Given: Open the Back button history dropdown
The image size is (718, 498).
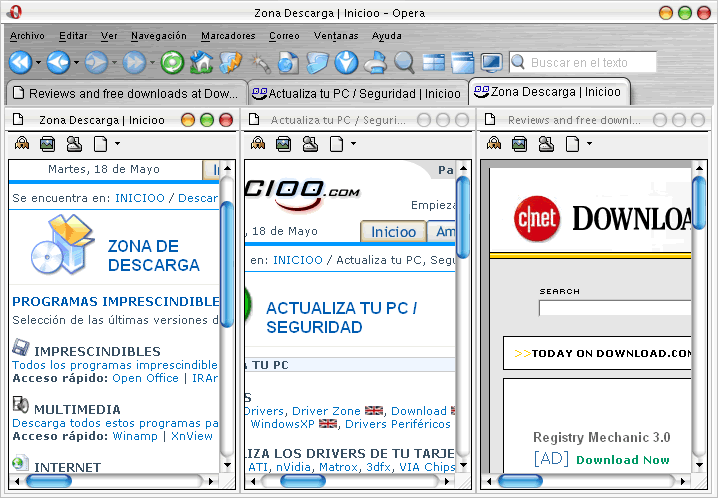Looking at the screenshot, I should click(76, 62).
